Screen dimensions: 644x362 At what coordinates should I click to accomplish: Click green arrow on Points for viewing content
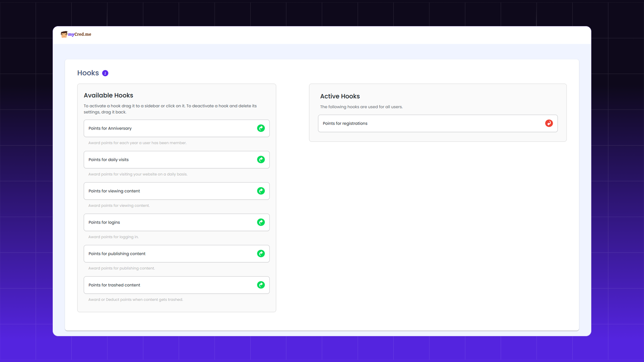coord(261,191)
